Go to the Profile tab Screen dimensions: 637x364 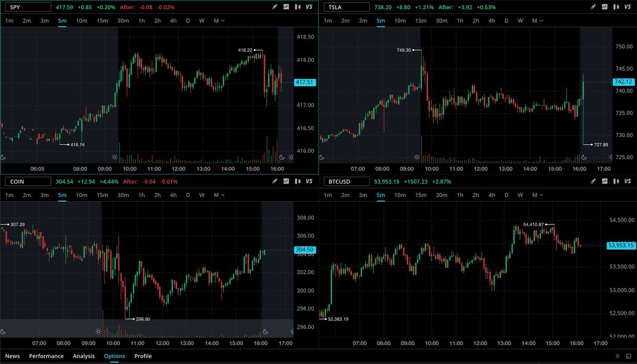tap(143, 356)
